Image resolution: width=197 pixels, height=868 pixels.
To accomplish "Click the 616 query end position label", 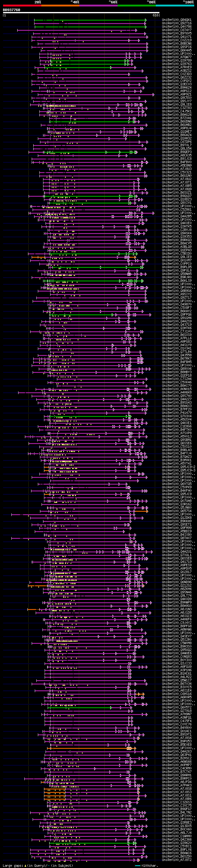I will tap(155, 15).
